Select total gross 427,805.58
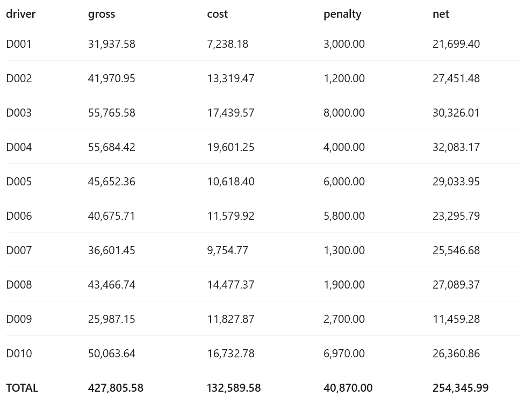532x403 pixels. click(116, 388)
